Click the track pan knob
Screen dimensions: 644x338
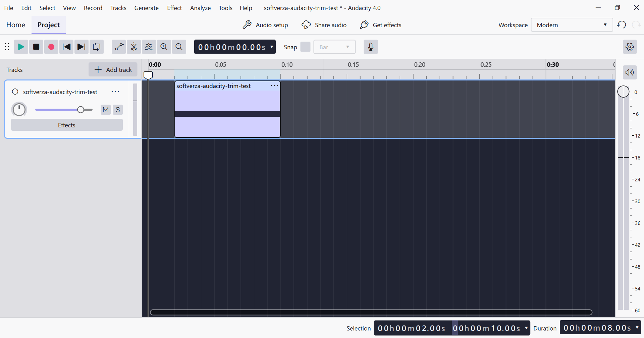(x=19, y=110)
